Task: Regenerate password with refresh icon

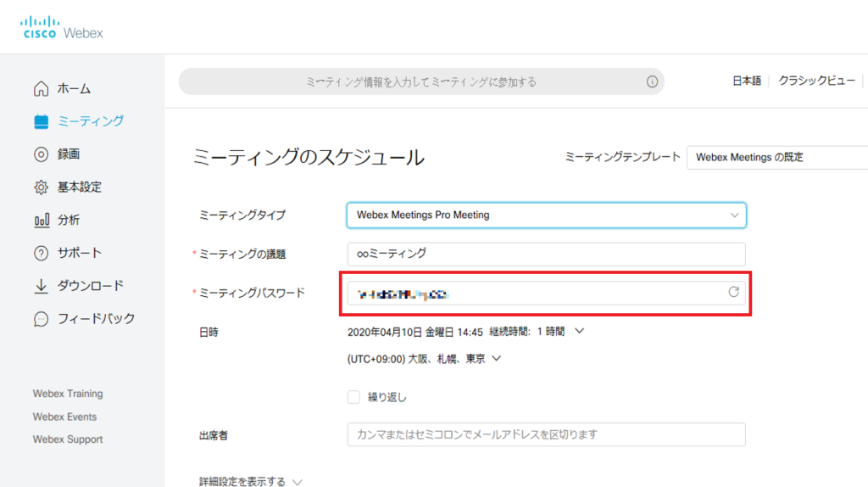Action: pos(733,292)
